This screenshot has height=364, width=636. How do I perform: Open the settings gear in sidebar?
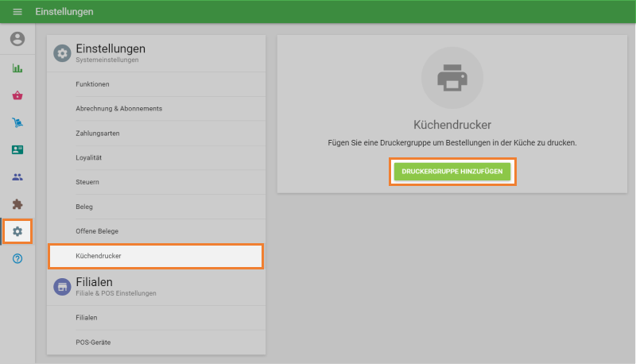[17, 231]
